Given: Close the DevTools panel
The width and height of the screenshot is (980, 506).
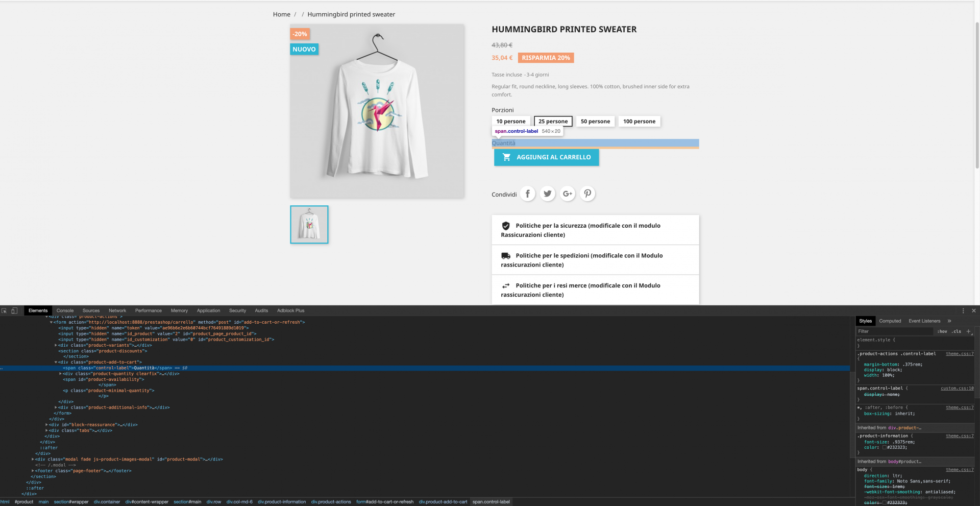Looking at the screenshot, I should point(973,310).
